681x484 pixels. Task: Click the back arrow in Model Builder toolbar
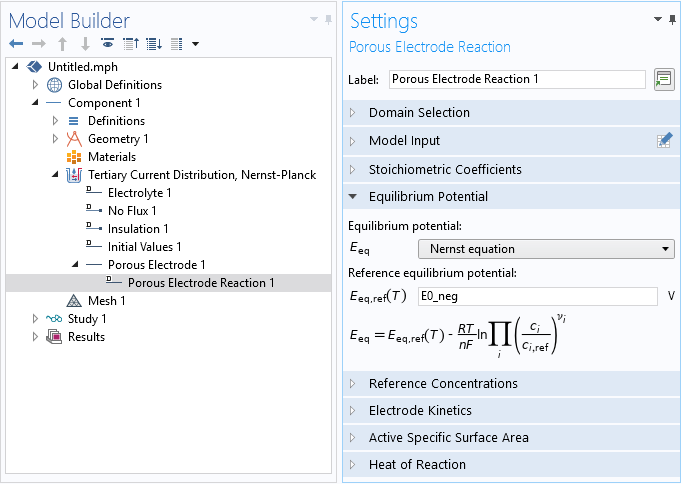(15, 44)
